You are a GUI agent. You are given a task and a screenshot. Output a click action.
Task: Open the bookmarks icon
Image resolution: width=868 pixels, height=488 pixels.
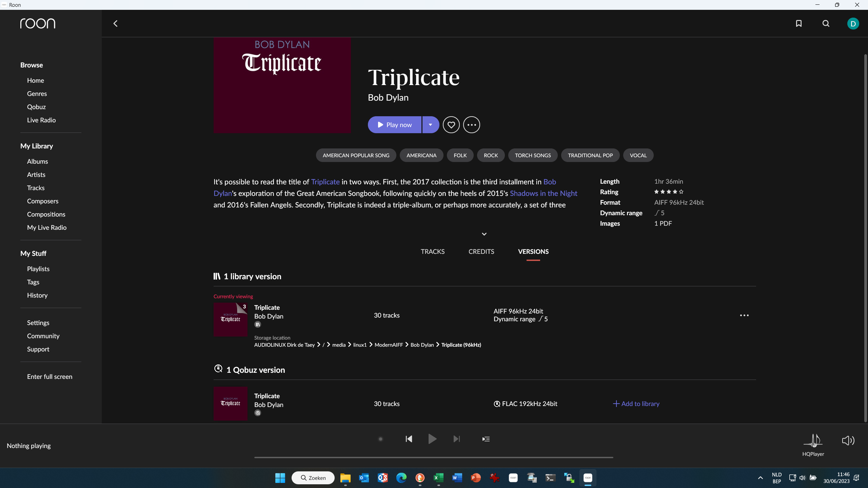point(799,23)
